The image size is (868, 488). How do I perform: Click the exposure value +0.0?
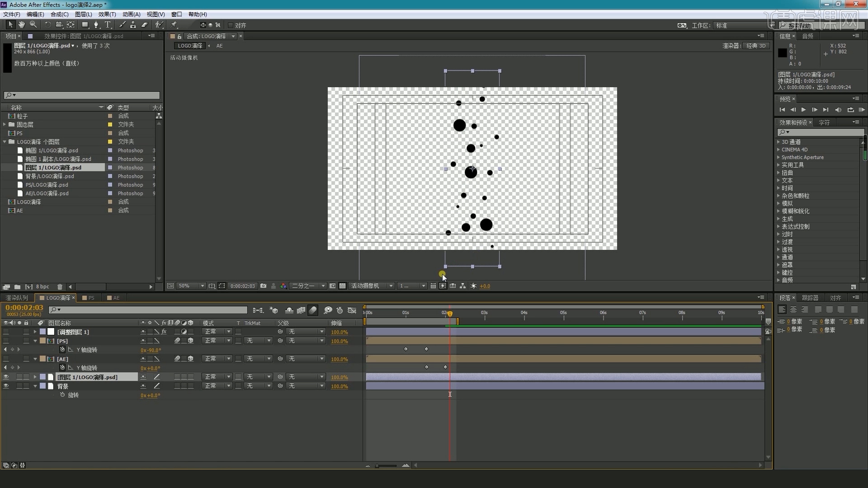[485, 286]
